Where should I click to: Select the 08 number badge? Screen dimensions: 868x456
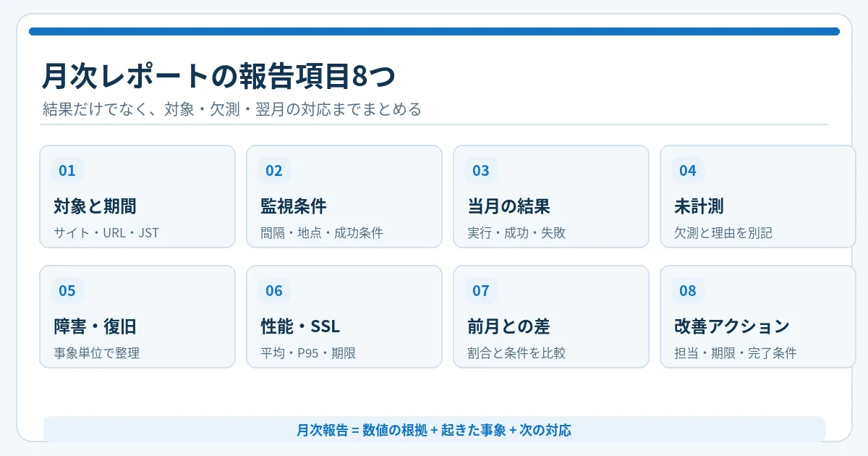688,291
